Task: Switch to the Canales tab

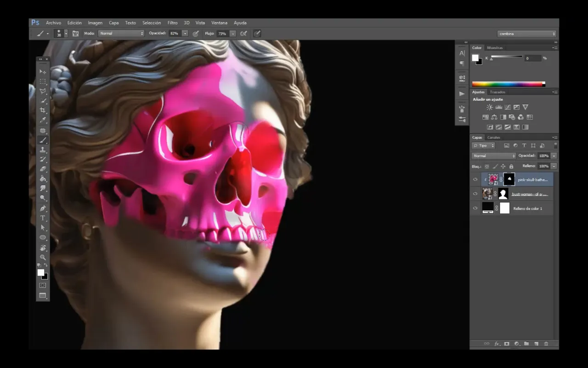Action: [493, 138]
